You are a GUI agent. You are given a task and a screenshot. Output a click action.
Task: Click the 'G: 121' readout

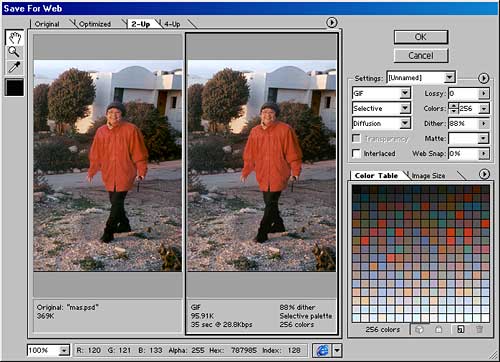119,350
